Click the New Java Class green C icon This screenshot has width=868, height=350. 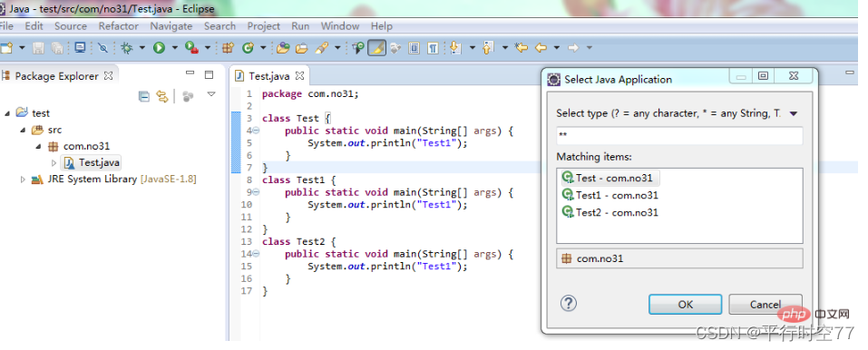pos(248,48)
